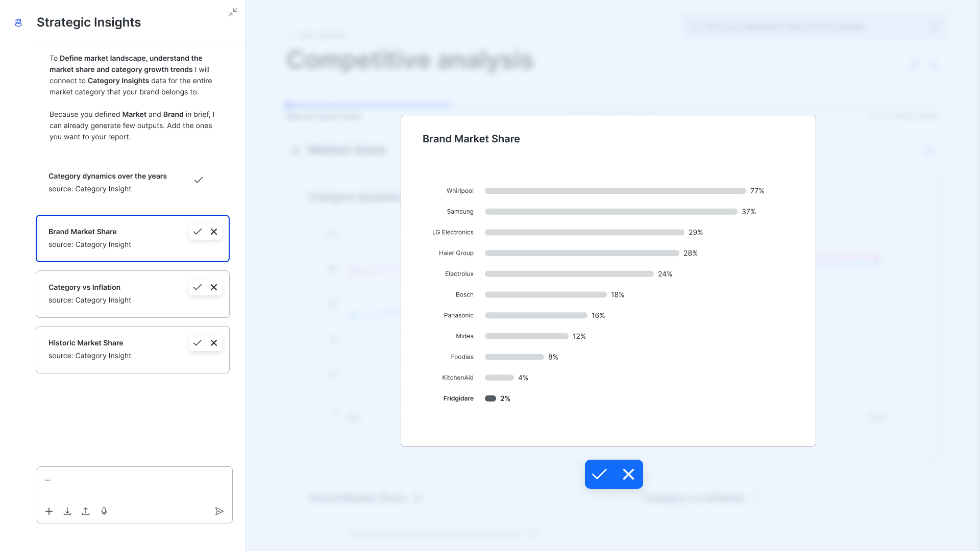
Task: Click the Haier Group label in the chart
Action: pos(456,253)
